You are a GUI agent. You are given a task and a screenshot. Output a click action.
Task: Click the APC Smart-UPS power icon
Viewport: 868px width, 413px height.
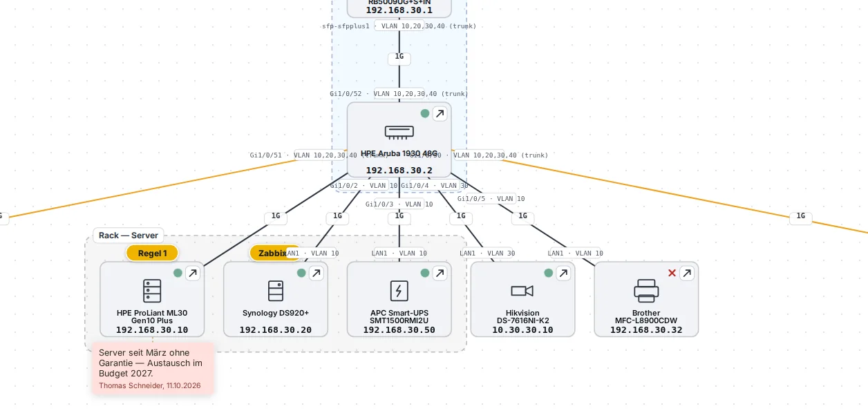399,291
